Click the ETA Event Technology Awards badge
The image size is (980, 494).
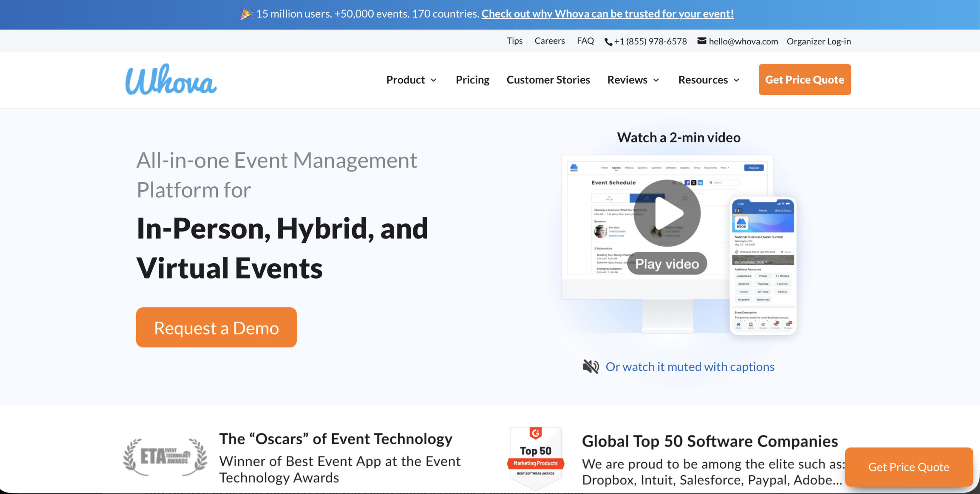pos(165,457)
